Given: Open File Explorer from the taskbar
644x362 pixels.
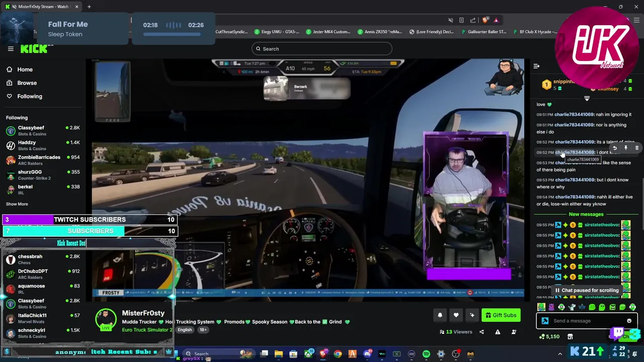Looking at the screenshot, I should 279,354.
